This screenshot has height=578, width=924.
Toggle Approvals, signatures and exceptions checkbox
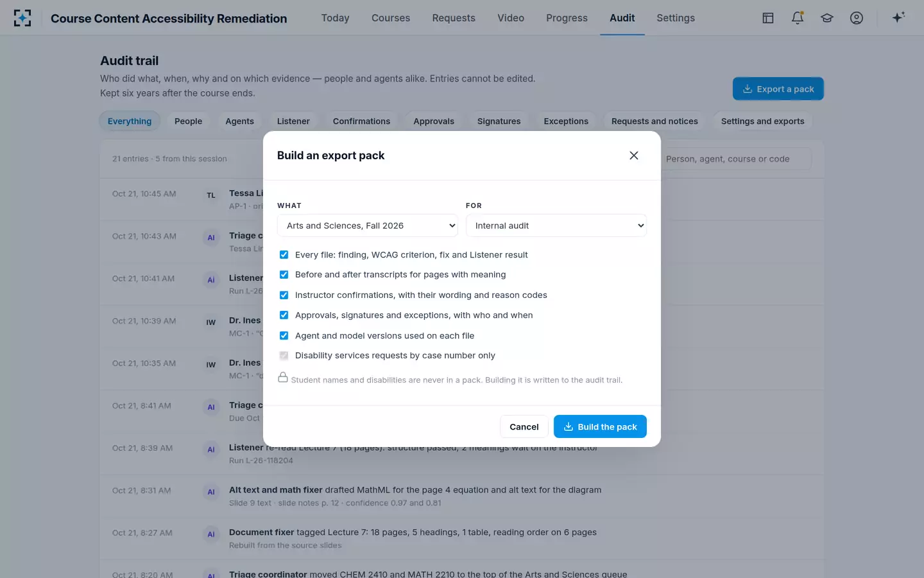coord(284,315)
